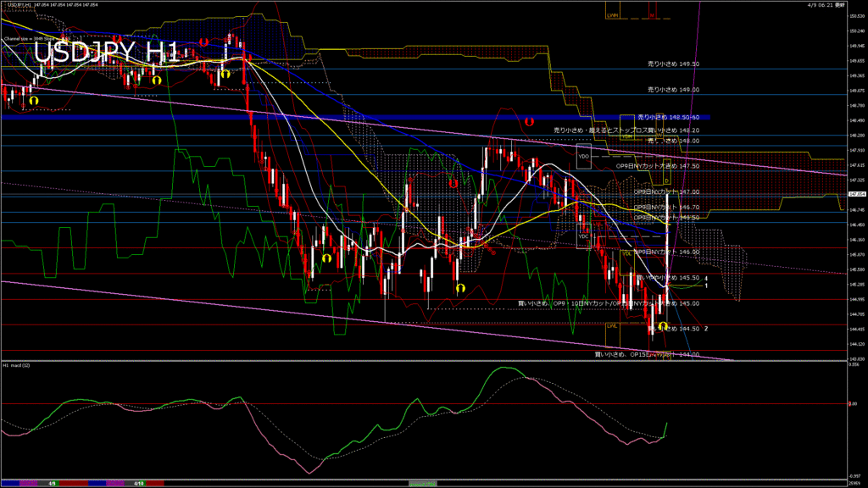This screenshot has width=868, height=488.
Task: Select the stop-loss note label at 148.20
Action: point(626,130)
